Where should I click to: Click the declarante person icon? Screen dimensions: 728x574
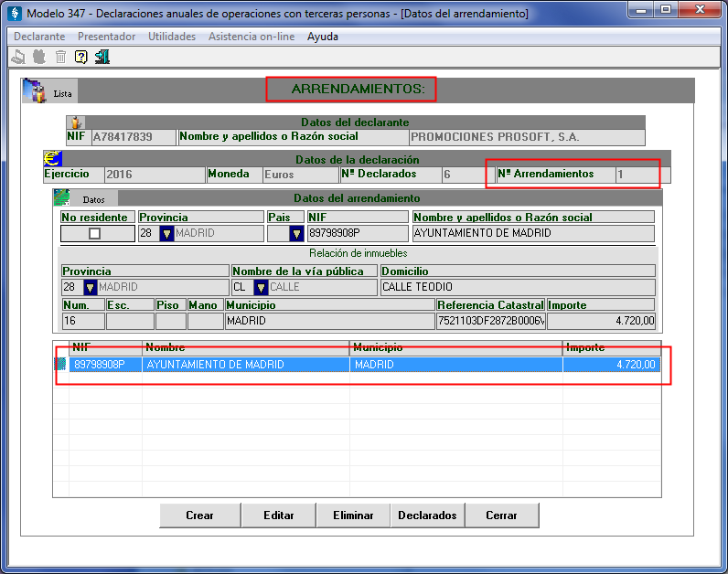pyautogui.click(x=76, y=122)
